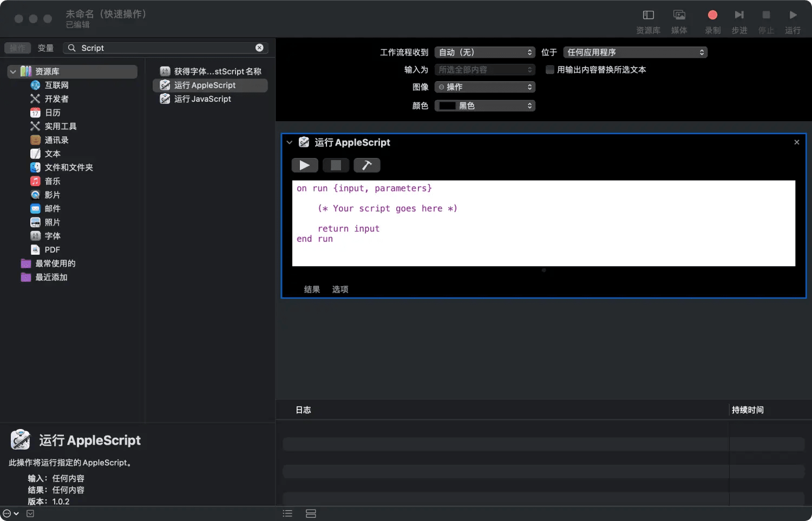Collapse the 运行 AppleScript action

click(290, 142)
